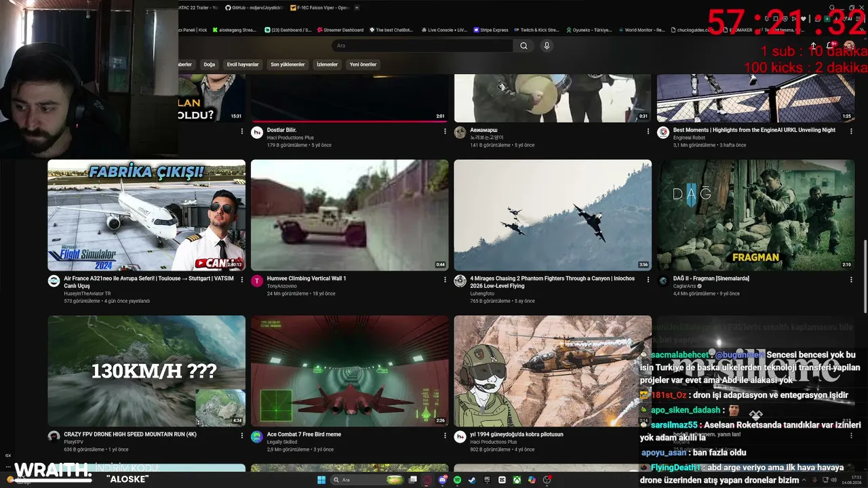Open Ace Combat 7 Free Bird meme title
The height and width of the screenshot is (488, 868).
point(304,434)
